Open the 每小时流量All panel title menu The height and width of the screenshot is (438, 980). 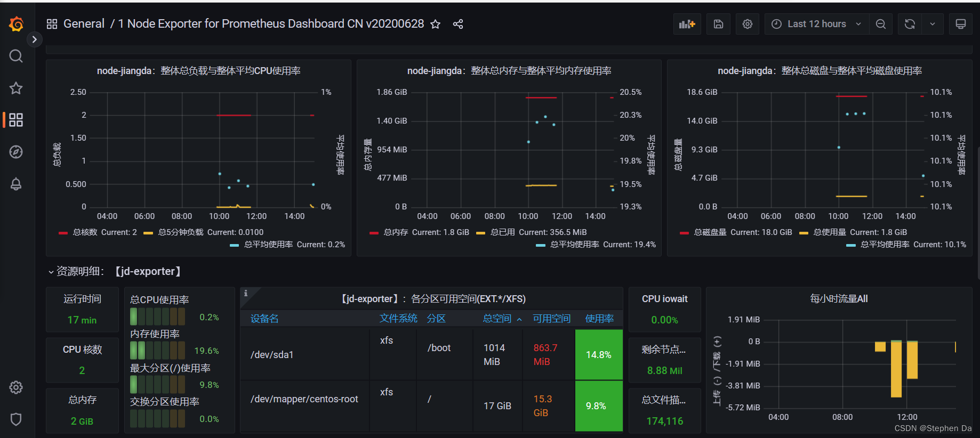tap(839, 299)
